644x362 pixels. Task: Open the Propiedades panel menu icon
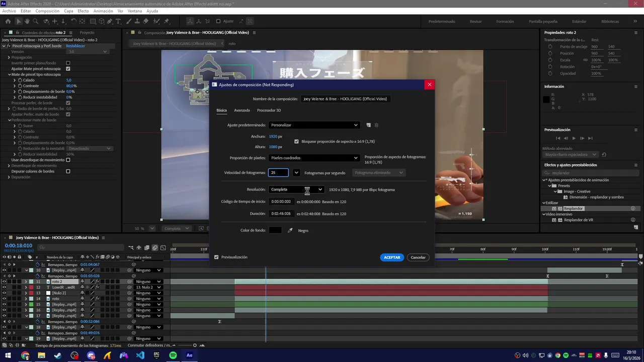[636, 33]
